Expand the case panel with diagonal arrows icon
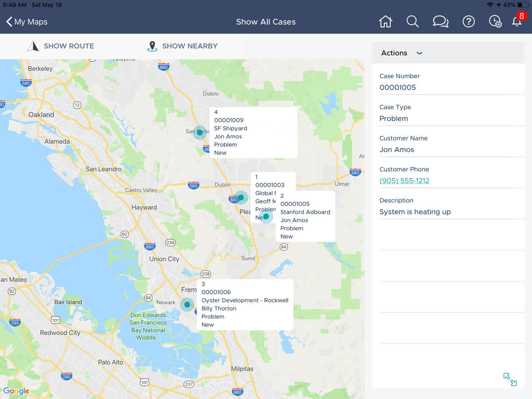Screen dimensions: 532x399 [x=509, y=379]
